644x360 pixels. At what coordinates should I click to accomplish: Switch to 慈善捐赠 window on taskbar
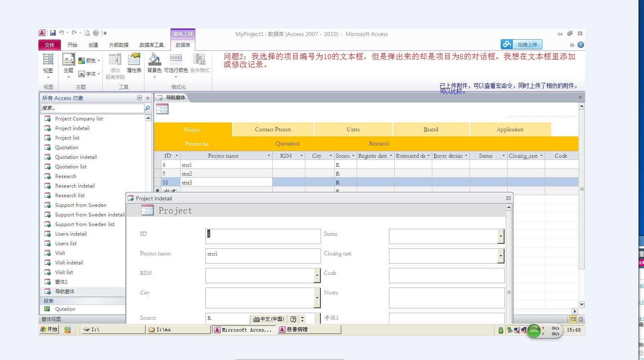[309, 330]
